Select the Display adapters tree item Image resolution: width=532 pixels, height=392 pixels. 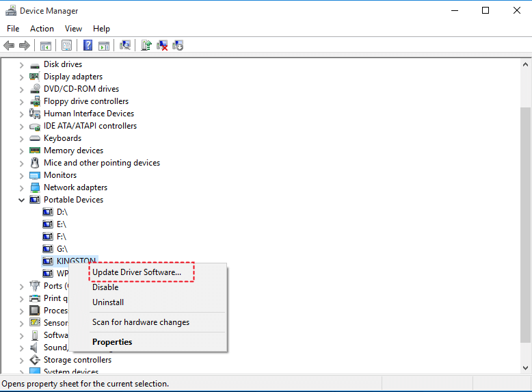(x=73, y=77)
